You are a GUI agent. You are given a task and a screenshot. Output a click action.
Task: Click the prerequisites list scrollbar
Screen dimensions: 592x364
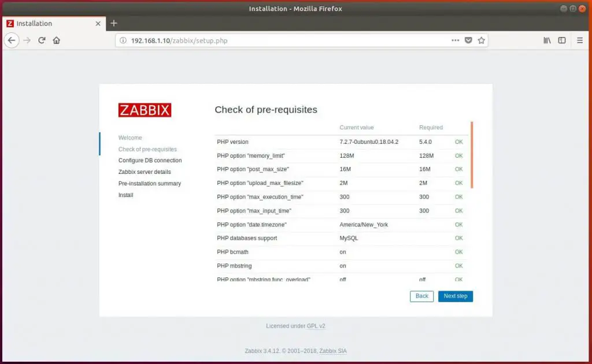click(472, 155)
